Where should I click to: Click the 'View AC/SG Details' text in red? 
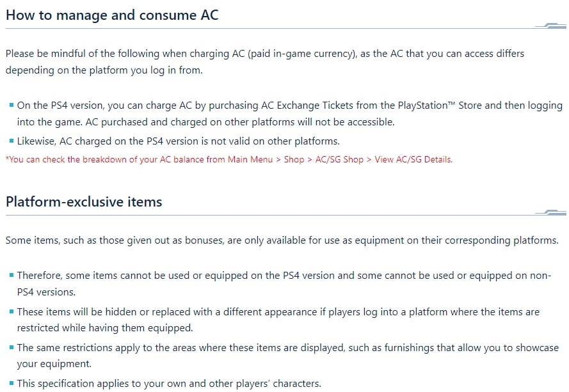pos(413,160)
